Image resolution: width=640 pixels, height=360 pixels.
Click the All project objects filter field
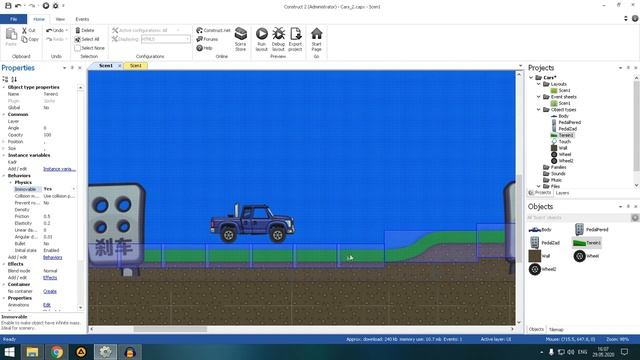[579, 218]
